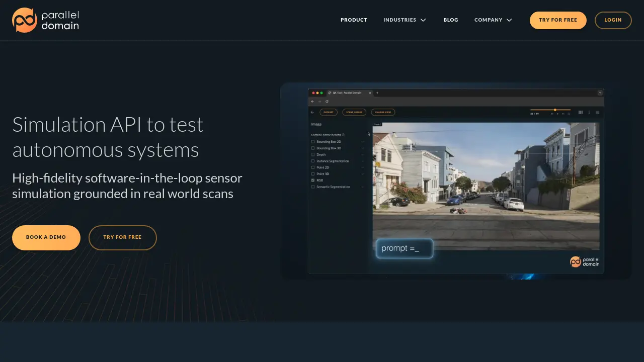Viewport: 644px width, 362px height.
Task: Click the Parallel Domain logo in the header
Action: [x=45, y=20]
